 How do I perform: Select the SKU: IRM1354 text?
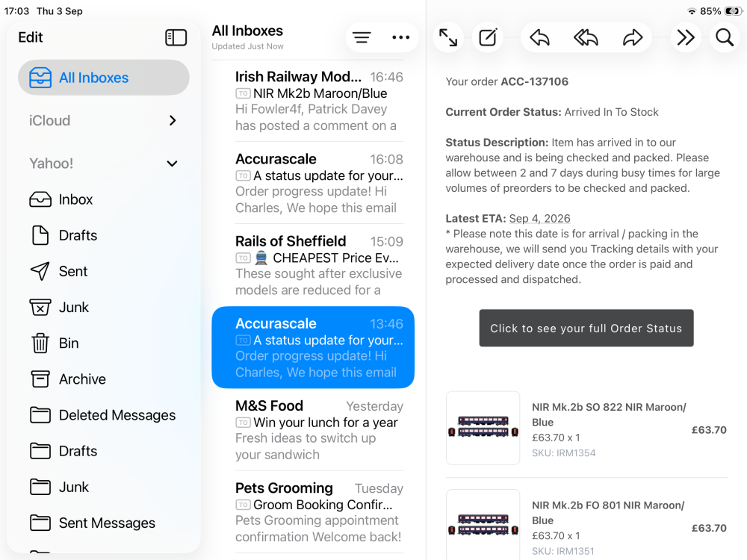click(563, 453)
